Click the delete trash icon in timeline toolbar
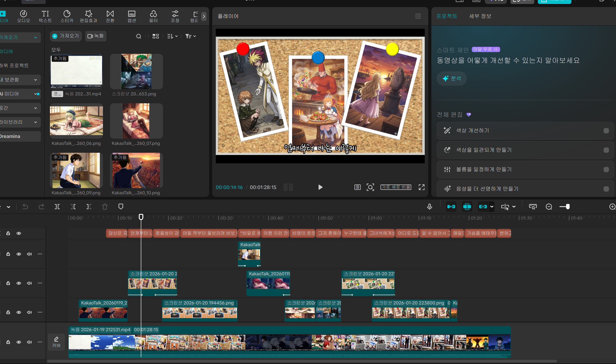616x364 pixels. pyautogui.click(x=105, y=207)
